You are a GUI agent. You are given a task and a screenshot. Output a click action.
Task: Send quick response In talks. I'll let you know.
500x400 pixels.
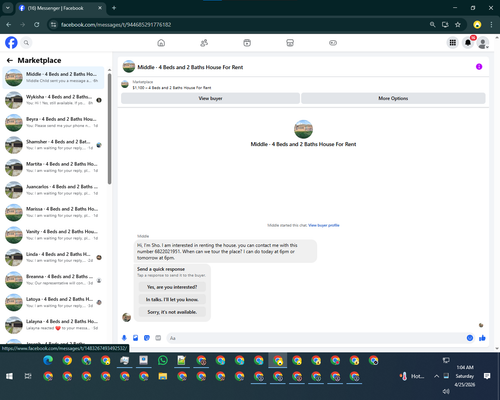pyautogui.click(x=172, y=299)
